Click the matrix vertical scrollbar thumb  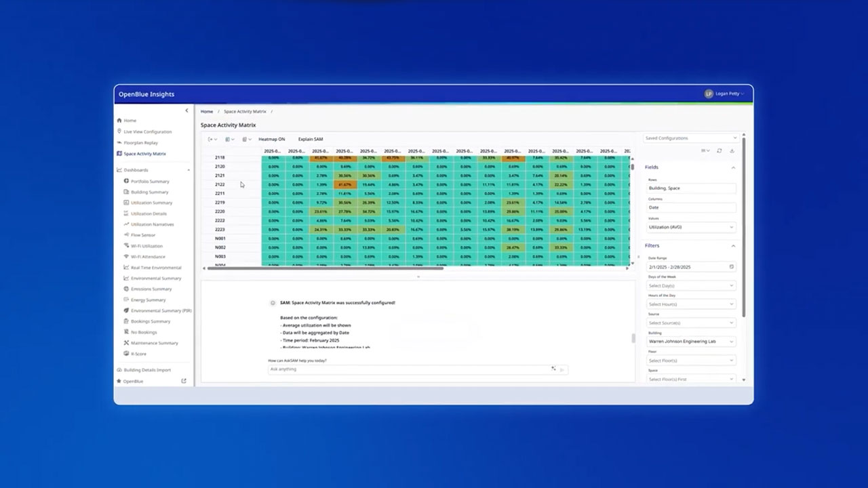tap(633, 167)
